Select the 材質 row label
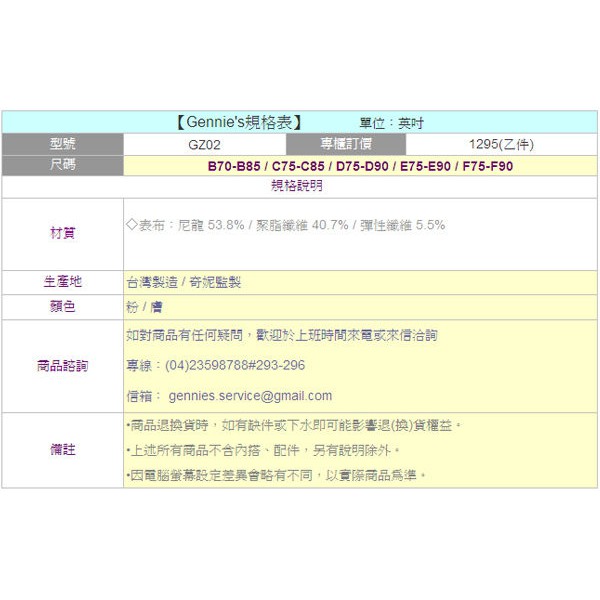This screenshot has width=600, height=600. [x=62, y=233]
